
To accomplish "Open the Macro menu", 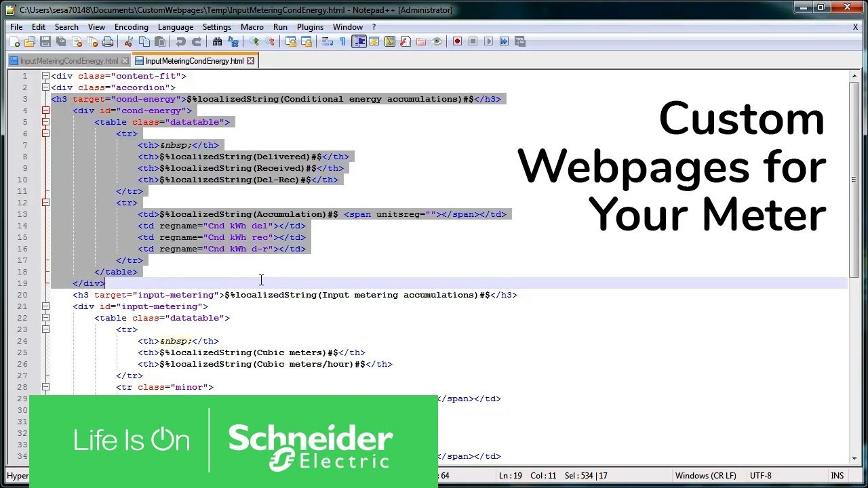I will pos(252,27).
